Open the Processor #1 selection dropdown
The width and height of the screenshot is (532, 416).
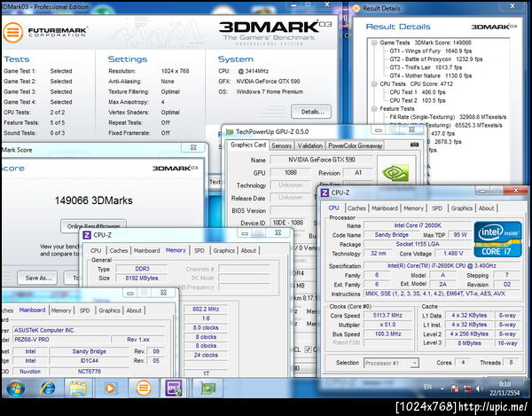(391, 363)
